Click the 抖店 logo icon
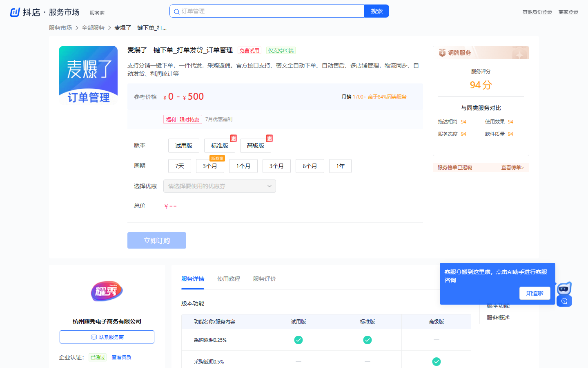 (15, 12)
